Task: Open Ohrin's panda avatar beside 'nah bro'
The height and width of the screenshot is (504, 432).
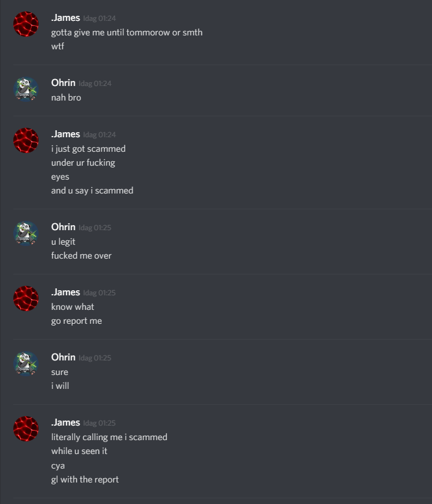Action: (26, 89)
